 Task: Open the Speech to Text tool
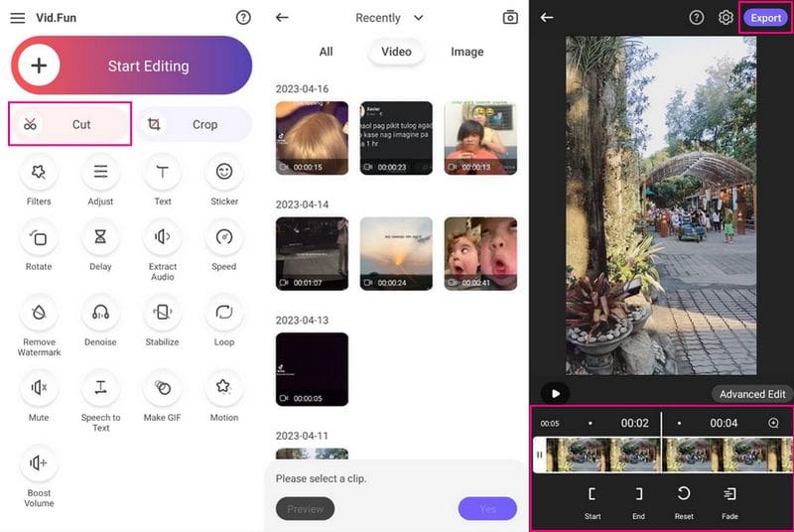pos(100,401)
